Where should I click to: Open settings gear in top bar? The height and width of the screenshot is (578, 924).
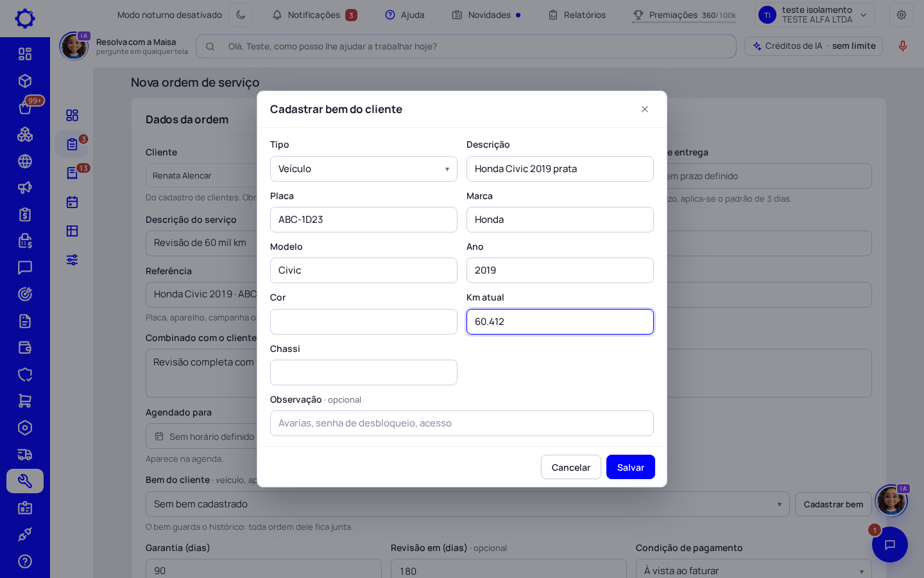tap(902, 15)
